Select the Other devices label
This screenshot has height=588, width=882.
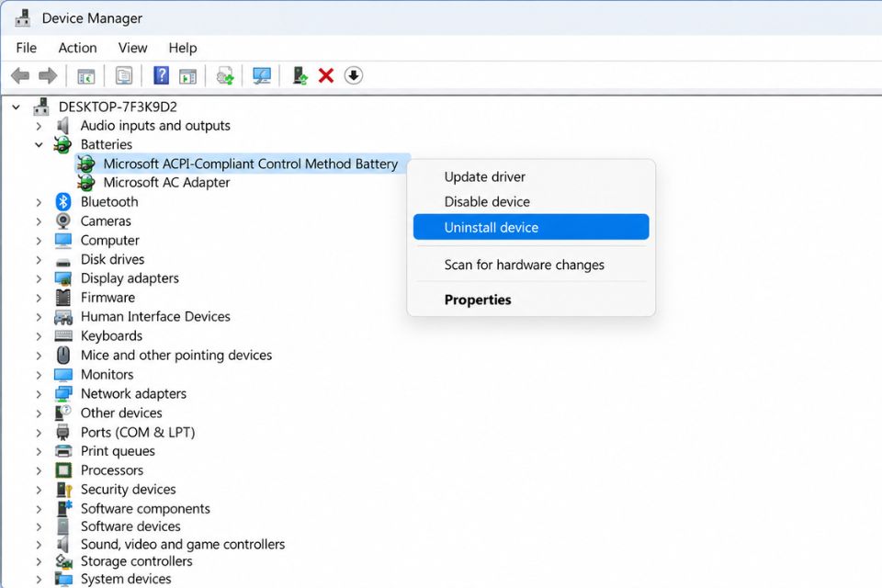(121, 413)
